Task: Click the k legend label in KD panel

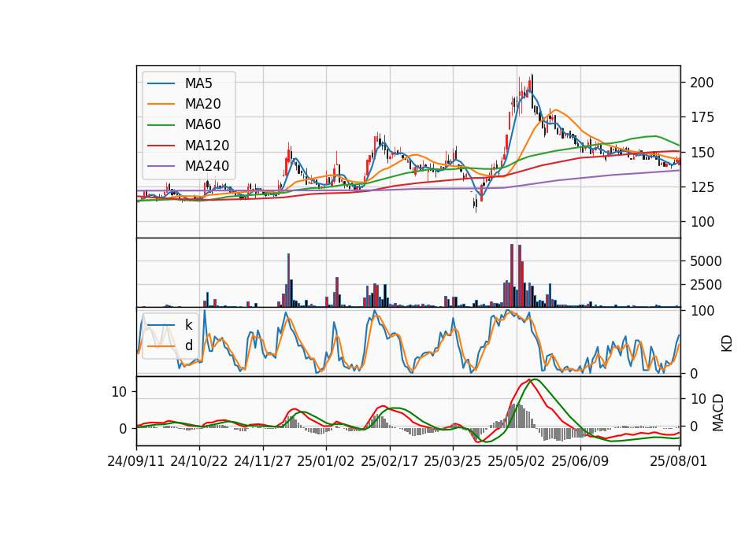Action: (x=188, y=325)
